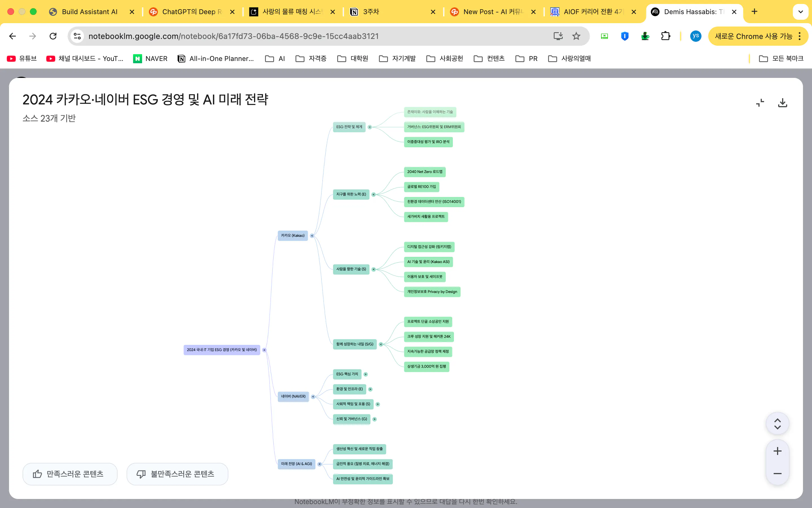
Task: Collapse the 함께 성장하는 내일 (S/G) arrow
Action: coord(381,344)
